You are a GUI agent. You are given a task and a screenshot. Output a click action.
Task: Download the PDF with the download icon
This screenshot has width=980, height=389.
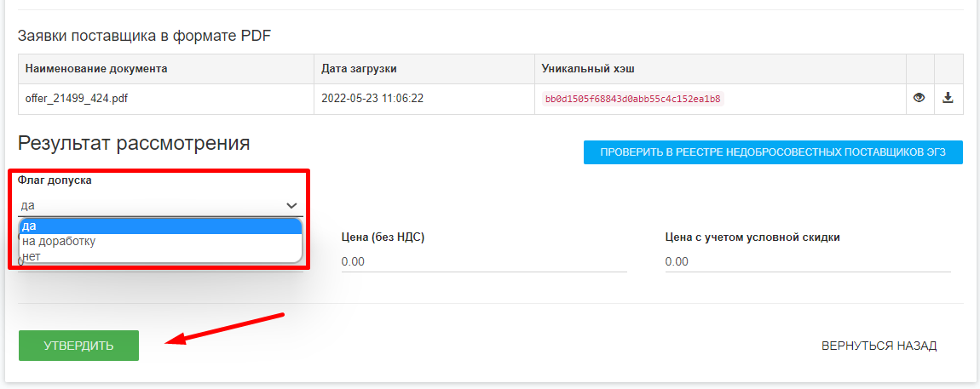[x=948, y=98]
